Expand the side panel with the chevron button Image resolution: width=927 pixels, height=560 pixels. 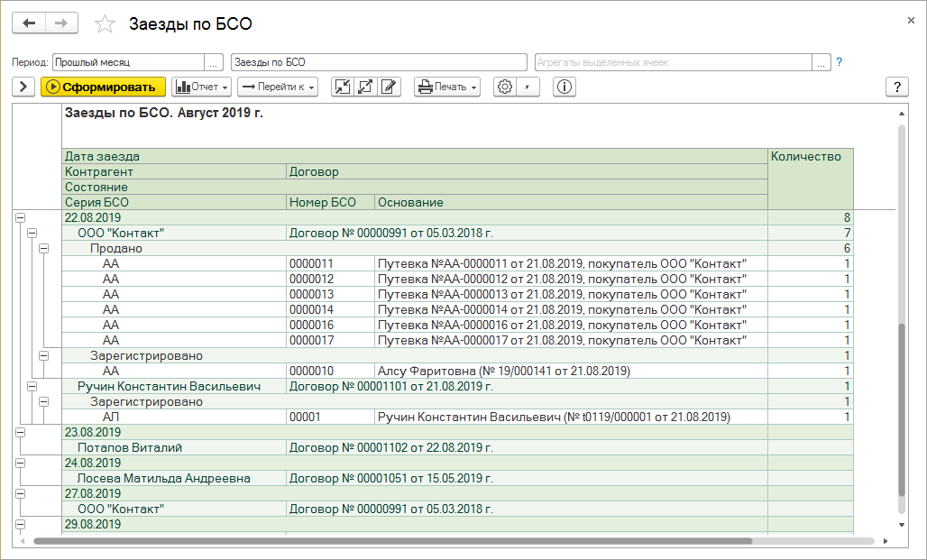coord(23,87)
